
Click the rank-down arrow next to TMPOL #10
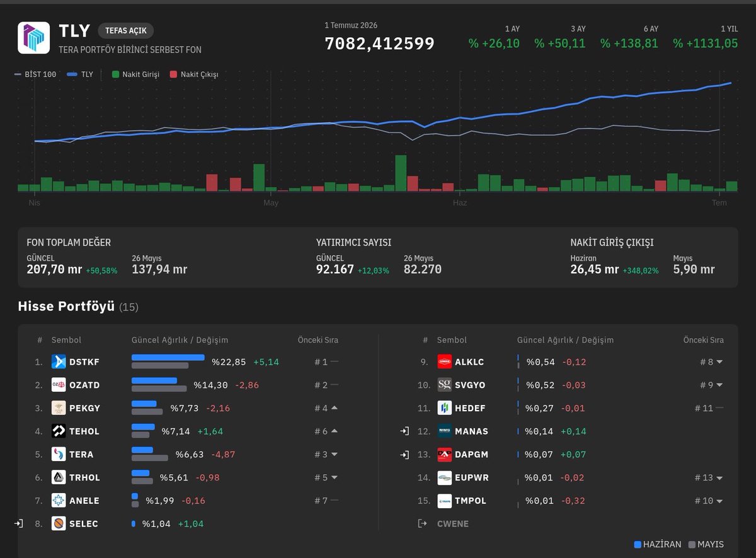pyautogui.click(x=719, y=501)
